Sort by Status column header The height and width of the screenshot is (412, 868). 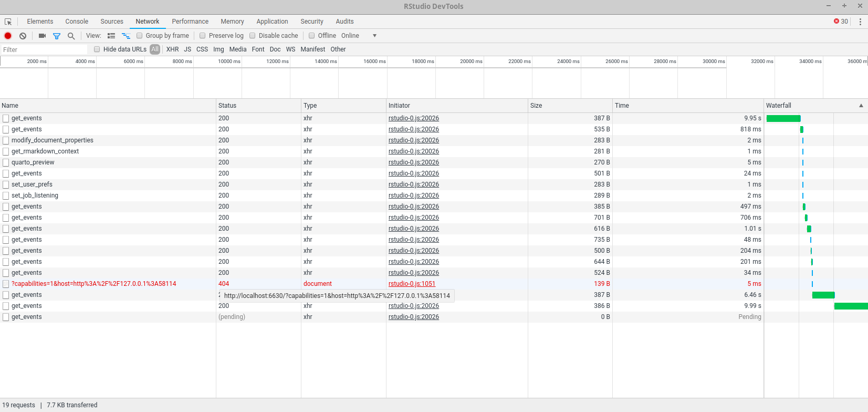(258, 106)
